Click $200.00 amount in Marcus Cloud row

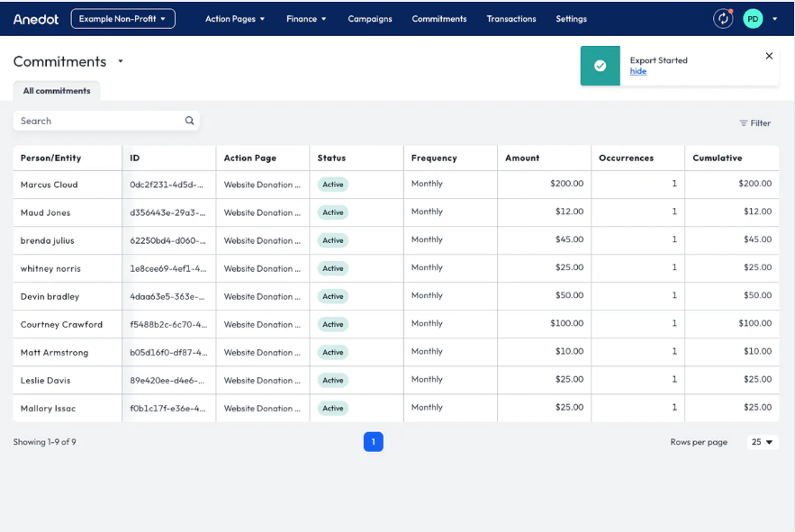(567, 183)
